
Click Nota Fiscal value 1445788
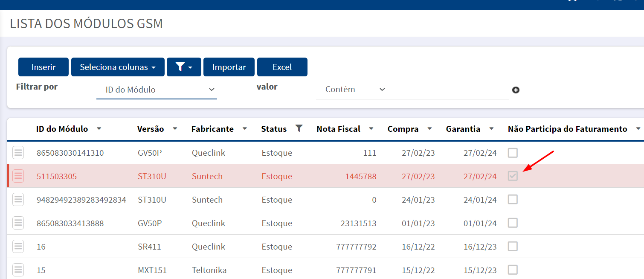[x=361, y=176]
